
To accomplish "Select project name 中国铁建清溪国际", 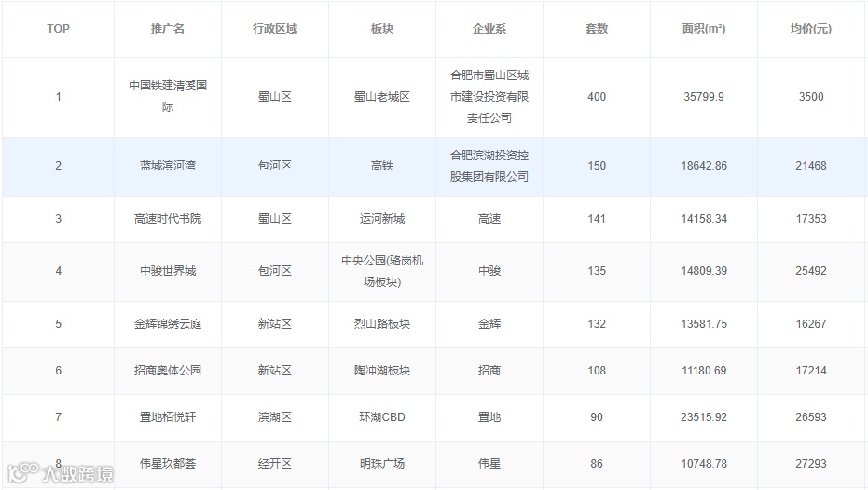I will coord(168,96).
